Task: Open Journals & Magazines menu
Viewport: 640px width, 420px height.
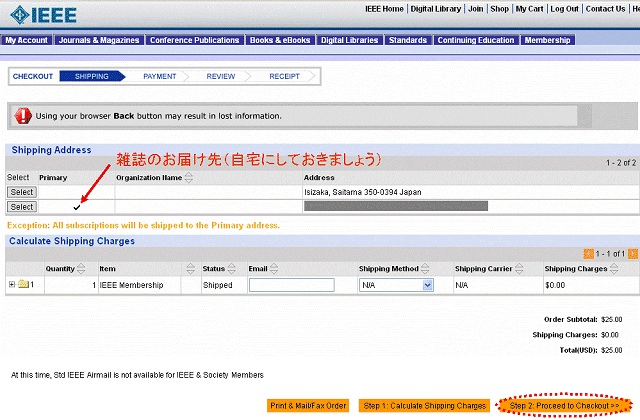Action: click(x=99, y=40)
